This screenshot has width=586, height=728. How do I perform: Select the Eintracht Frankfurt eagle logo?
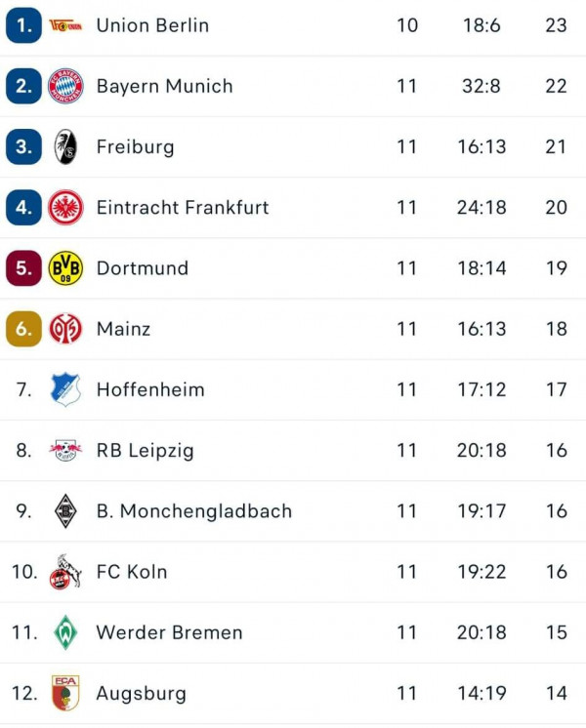65,208
